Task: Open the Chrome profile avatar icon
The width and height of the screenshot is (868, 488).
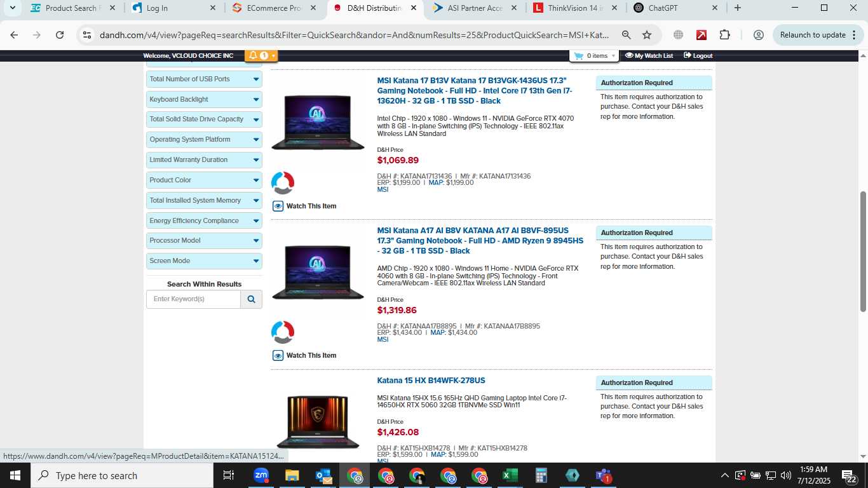Action: point(758,35)
